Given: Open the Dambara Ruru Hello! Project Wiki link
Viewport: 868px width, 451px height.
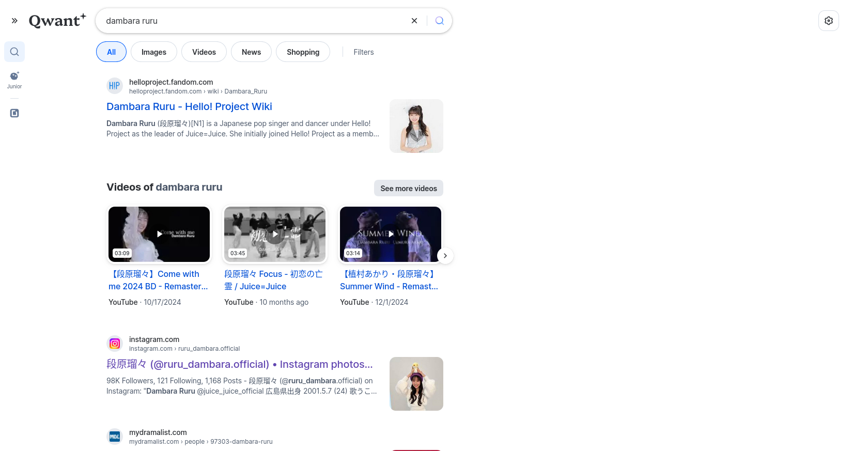Looking at the screenshot, I should (x=189, y=106).
